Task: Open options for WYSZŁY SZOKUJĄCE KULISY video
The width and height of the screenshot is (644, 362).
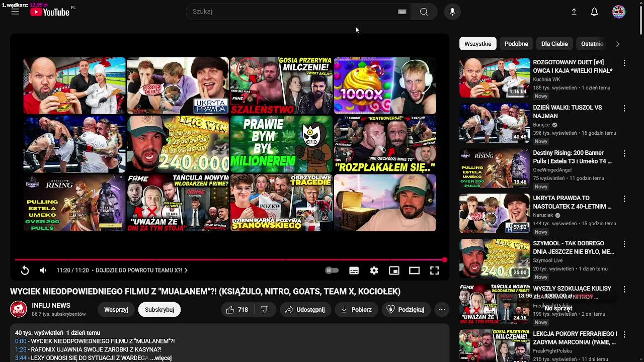Action: [x=624, y=290]
